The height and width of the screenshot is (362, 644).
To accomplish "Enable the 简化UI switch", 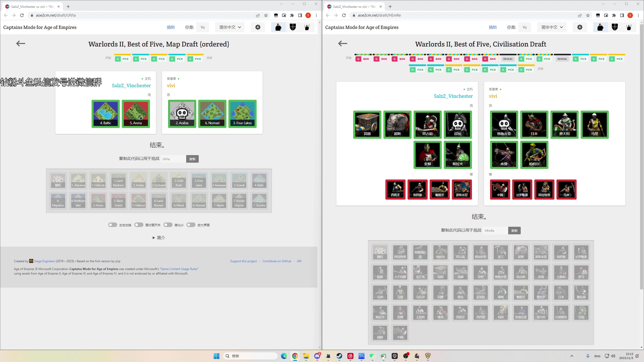I will (x=168, y=225).
